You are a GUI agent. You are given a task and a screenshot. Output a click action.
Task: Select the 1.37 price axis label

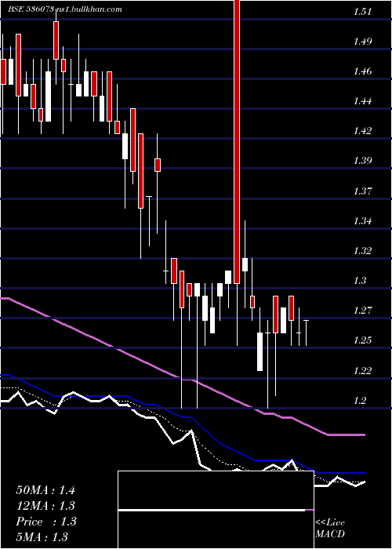click(x=362, y=191)
